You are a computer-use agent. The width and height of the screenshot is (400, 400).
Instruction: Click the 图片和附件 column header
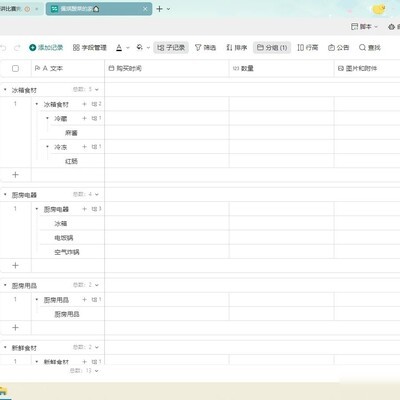pos(367,68)
